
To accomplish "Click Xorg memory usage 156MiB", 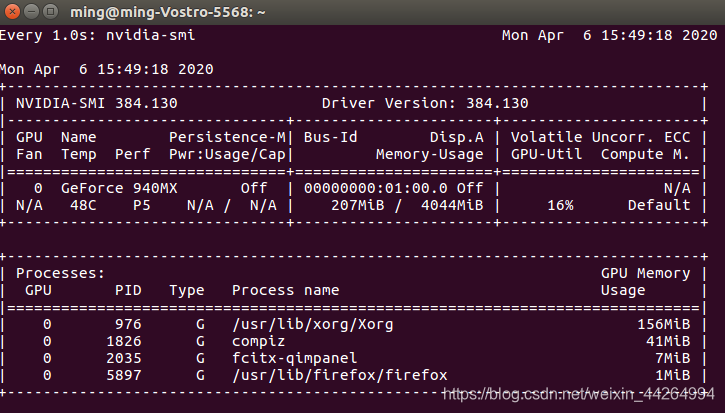I will point(664,324).
